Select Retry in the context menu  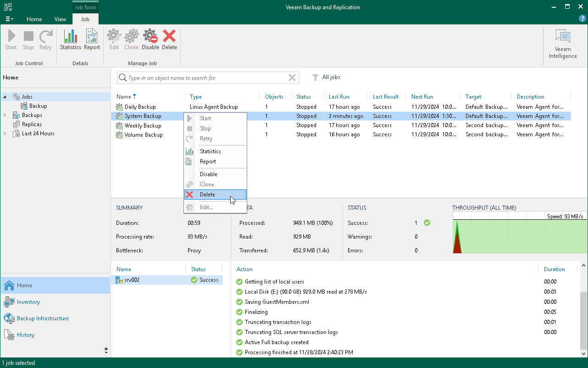205,139
